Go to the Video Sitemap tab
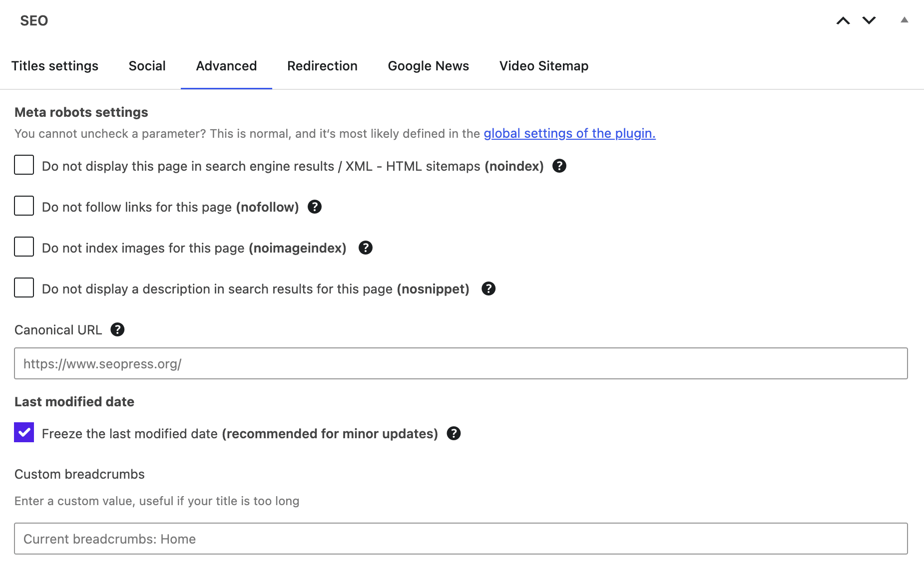924x578 pixels. pyautogui.click(x=543, y=66)
